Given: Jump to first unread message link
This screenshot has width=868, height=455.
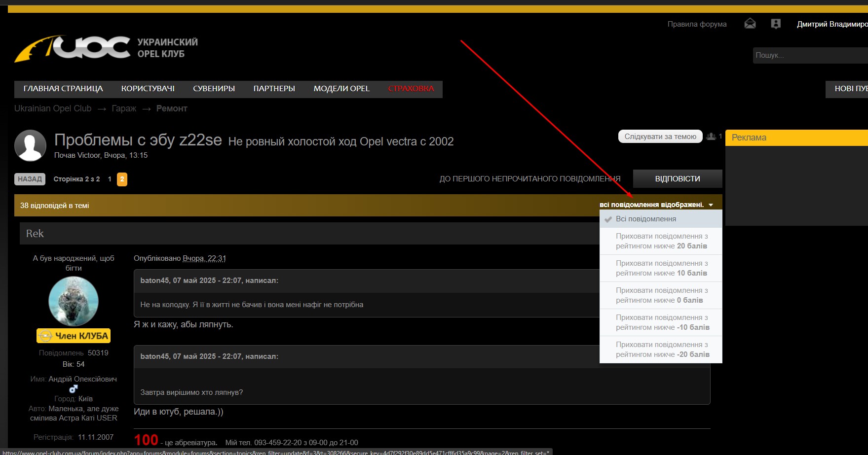Looking at the screenshot, I should 530,179.
